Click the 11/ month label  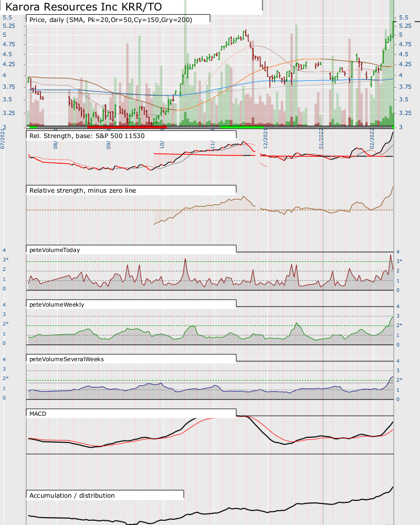tap(212, 145)
